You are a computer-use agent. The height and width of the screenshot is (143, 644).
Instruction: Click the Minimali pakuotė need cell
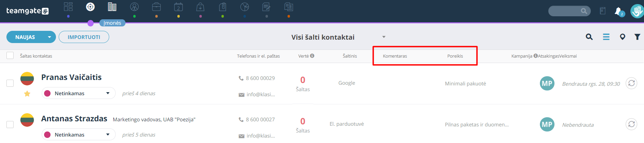tap(465, 84)
